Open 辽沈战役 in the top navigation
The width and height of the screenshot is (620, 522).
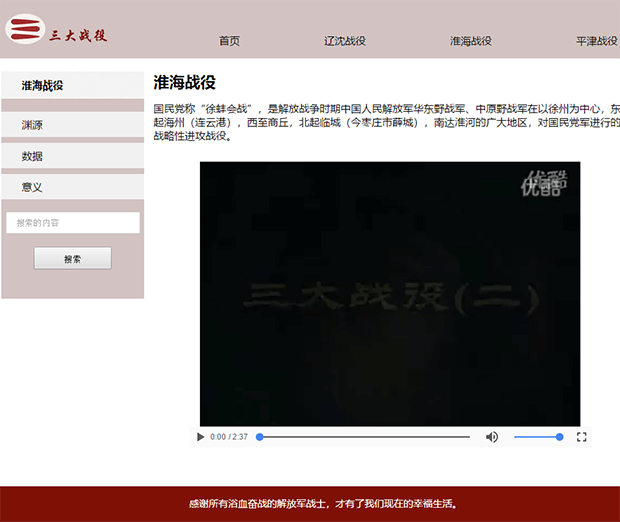pos(345,41)
